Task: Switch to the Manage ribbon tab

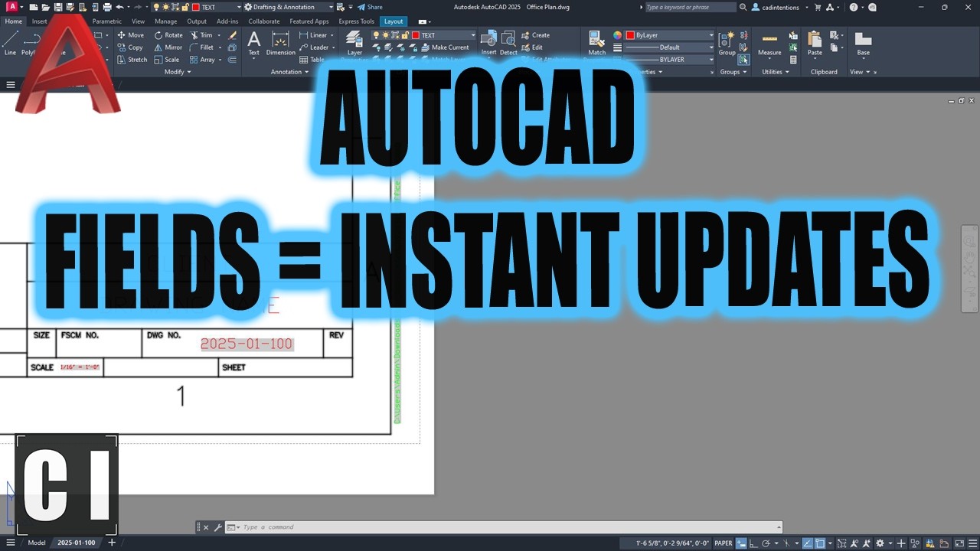Action: [x=165, y=21]
